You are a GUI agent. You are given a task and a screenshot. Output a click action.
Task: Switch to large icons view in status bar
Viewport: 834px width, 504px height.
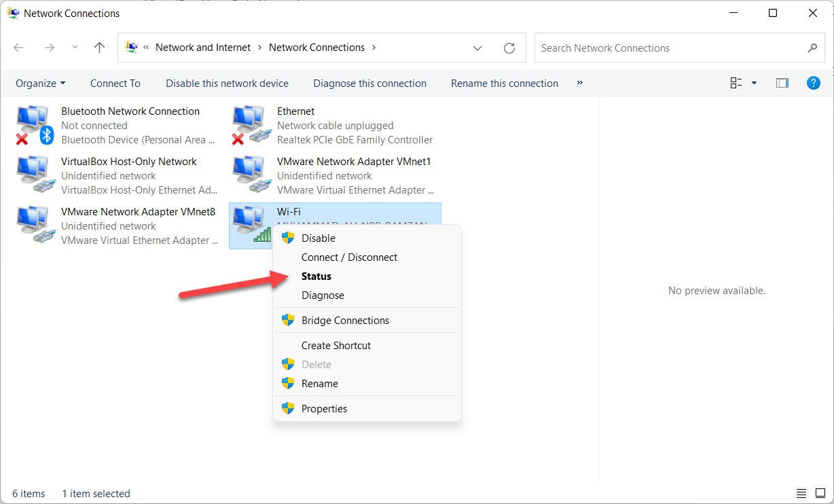point(820,493)
